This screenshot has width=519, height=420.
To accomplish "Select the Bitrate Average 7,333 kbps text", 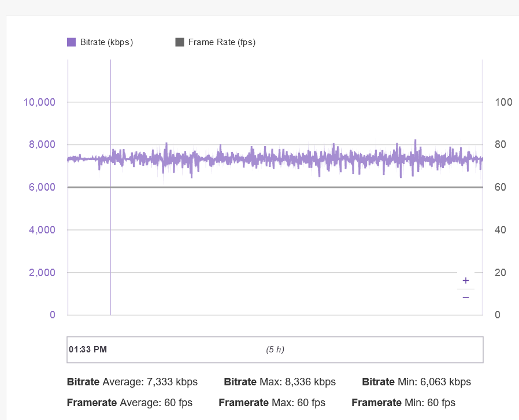I will click(132, 382).
